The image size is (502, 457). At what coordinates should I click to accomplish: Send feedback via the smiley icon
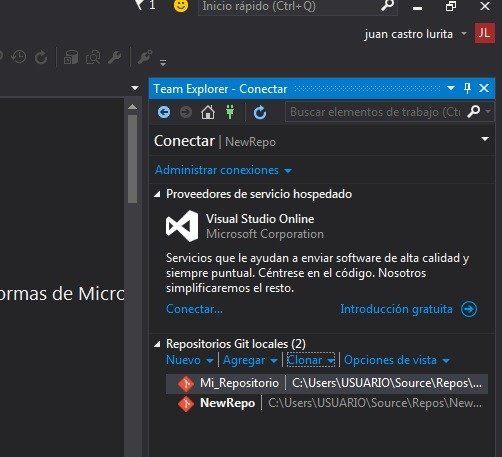(x=181, y=5)
